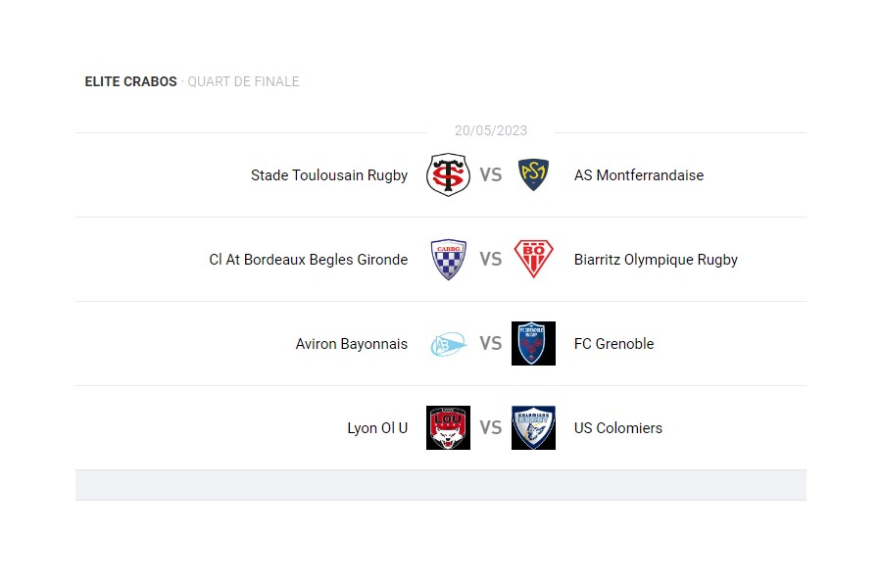The width and height of the screenshot is (882, 588).
Task: Select Cl At Bordeaux Begles Gironde name
Action: pos(309,260)
